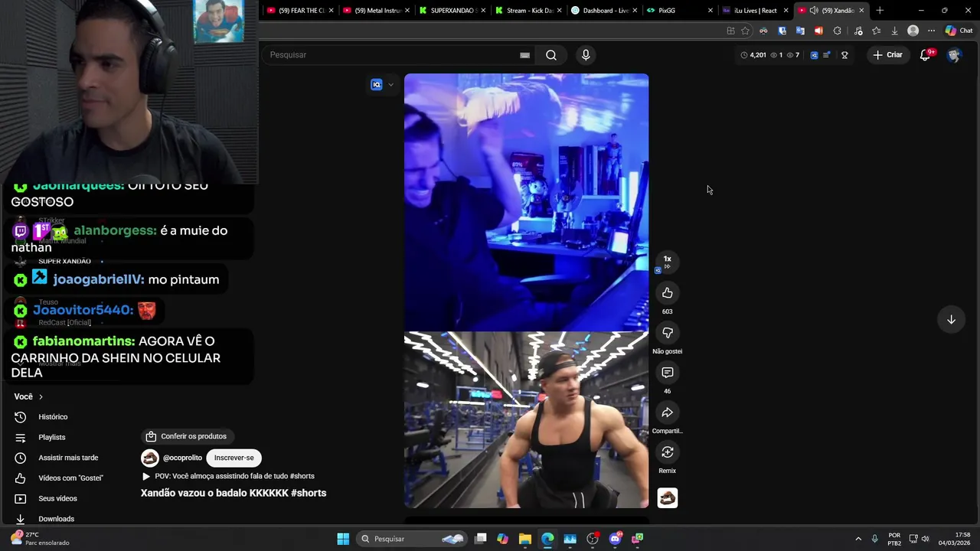Open the browser extensions puzzle icon

(837, 31)
